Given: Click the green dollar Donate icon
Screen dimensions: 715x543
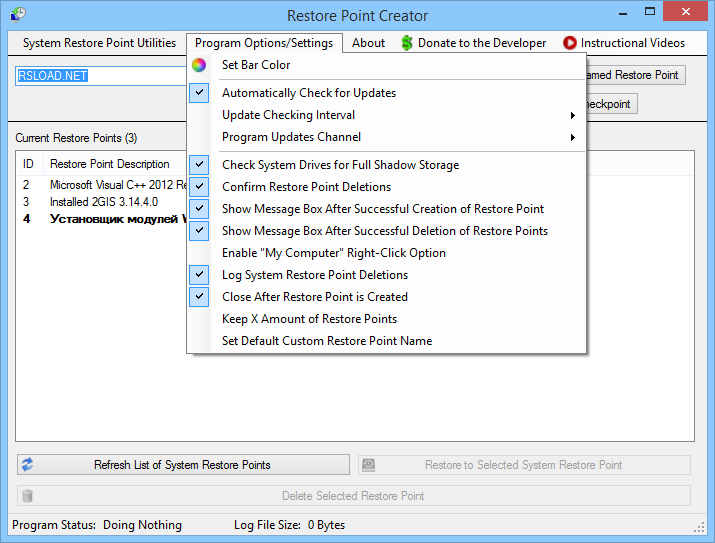Looking at the screenshot, I should tap(407, 43).
